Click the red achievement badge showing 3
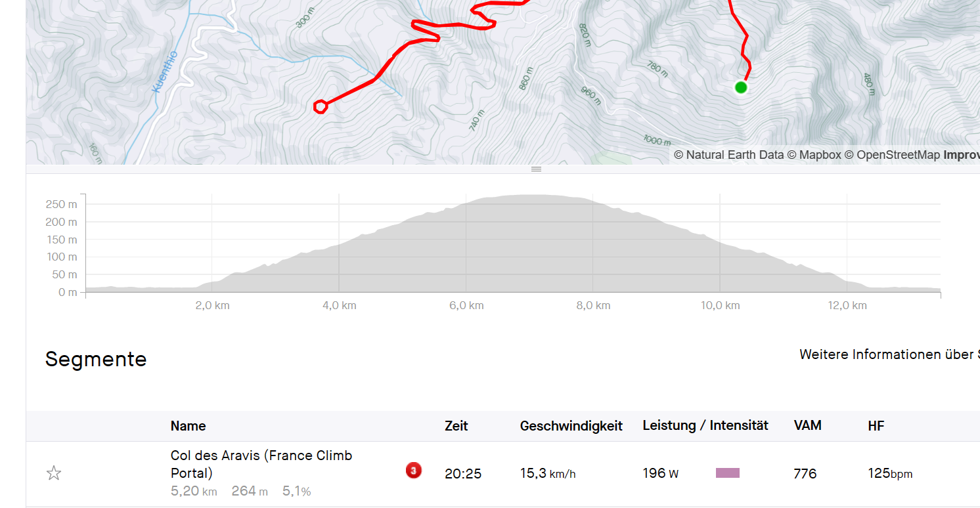Screen dimensions: 980x508 (x=413, y=470)
